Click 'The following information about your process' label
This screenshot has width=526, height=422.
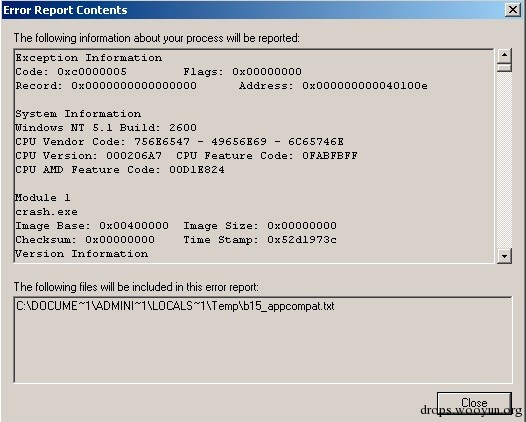(x=157, y=38)
